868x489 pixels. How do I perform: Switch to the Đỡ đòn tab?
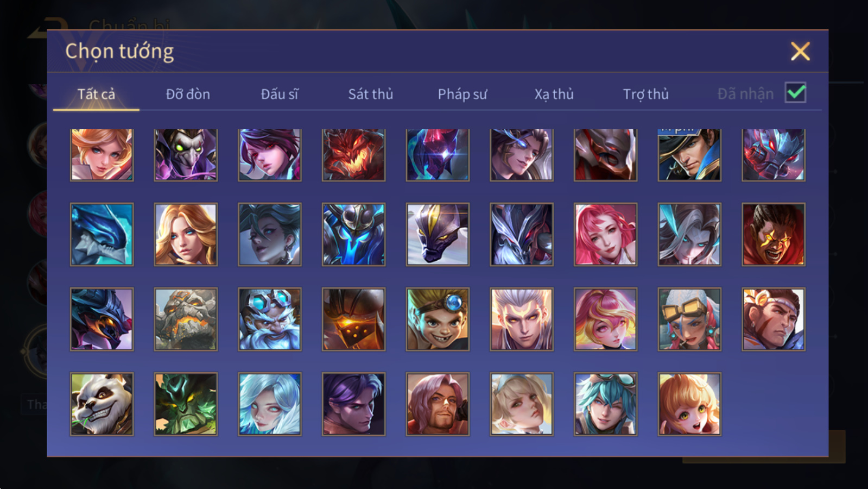[x=188, y=94]
